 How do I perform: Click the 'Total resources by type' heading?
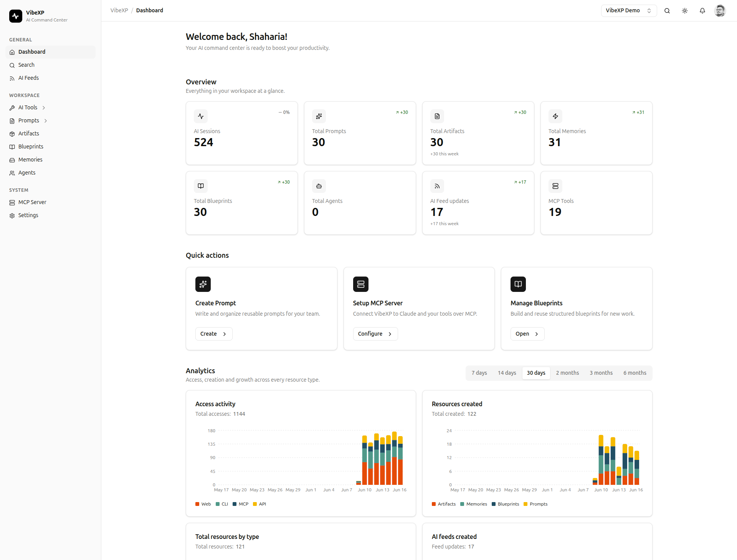(227, 537)
